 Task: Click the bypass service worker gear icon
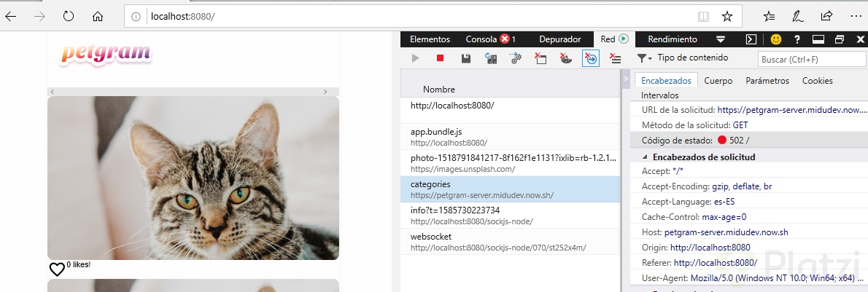(x=516, y=58)
